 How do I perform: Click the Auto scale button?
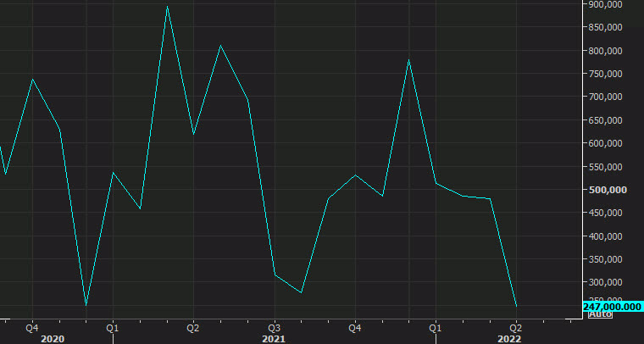[600, 314]
